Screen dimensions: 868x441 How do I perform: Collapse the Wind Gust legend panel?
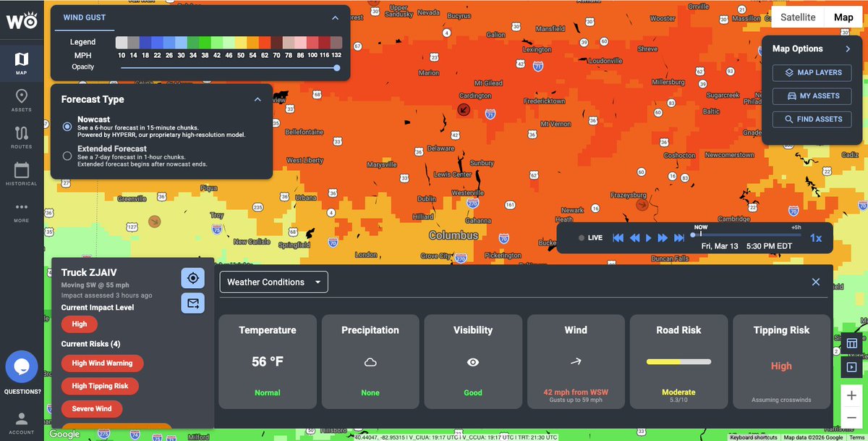click(335, 17)
